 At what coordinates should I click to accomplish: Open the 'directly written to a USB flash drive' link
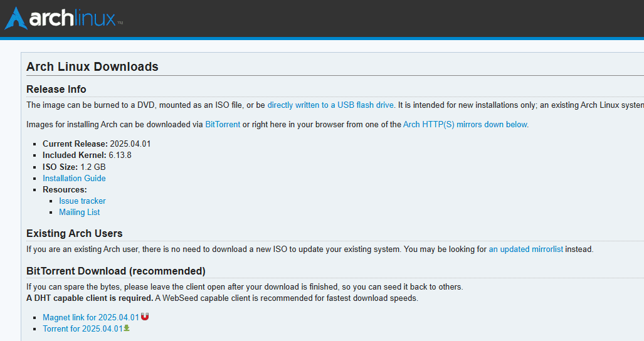[x=330, y=105]
